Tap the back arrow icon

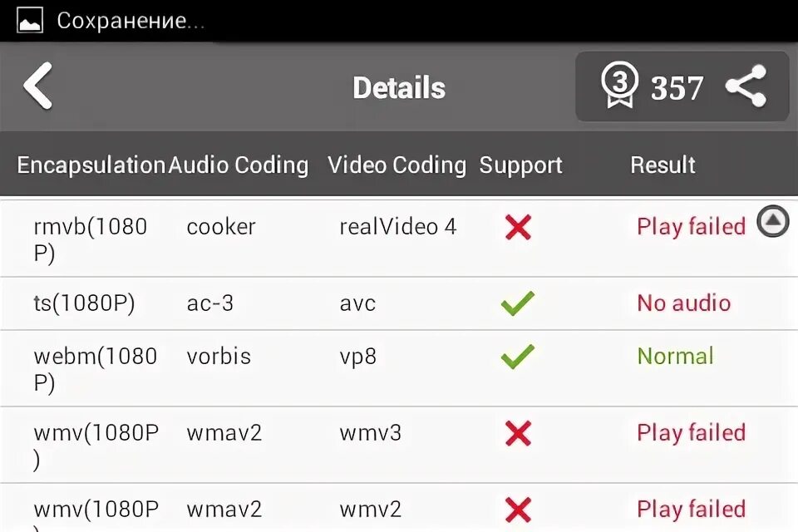pyautogui.click(x=38, y=86)
